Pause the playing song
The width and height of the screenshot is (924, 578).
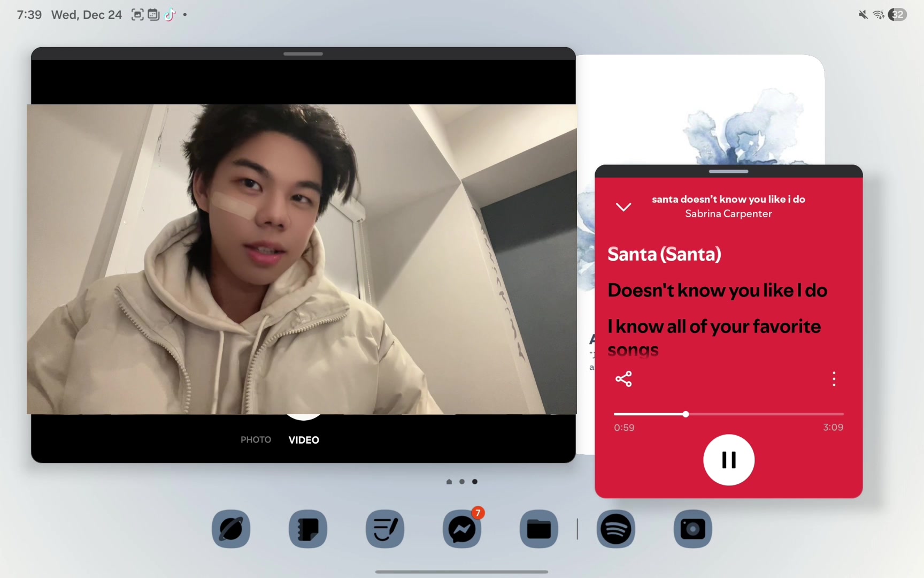click(729, 460)
